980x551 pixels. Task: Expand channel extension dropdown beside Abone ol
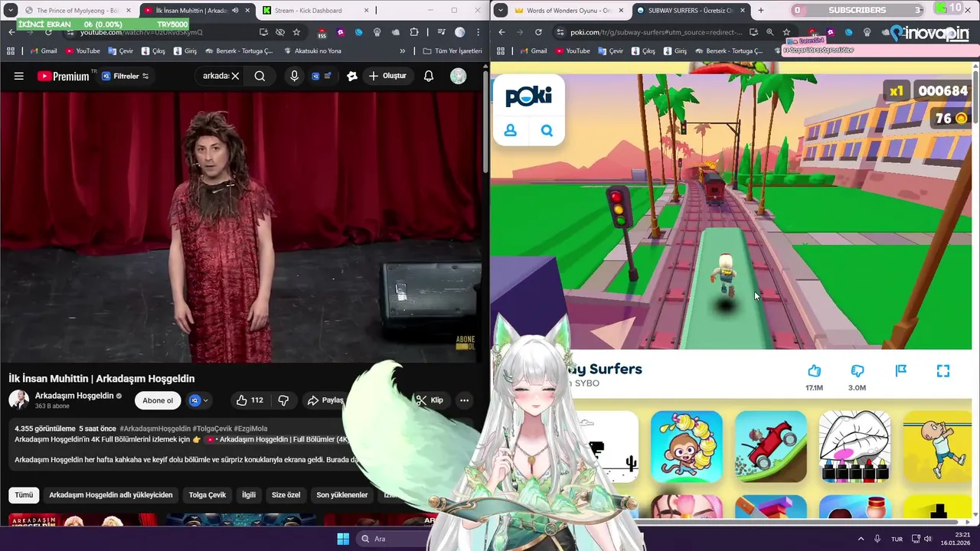coord(198,400)
